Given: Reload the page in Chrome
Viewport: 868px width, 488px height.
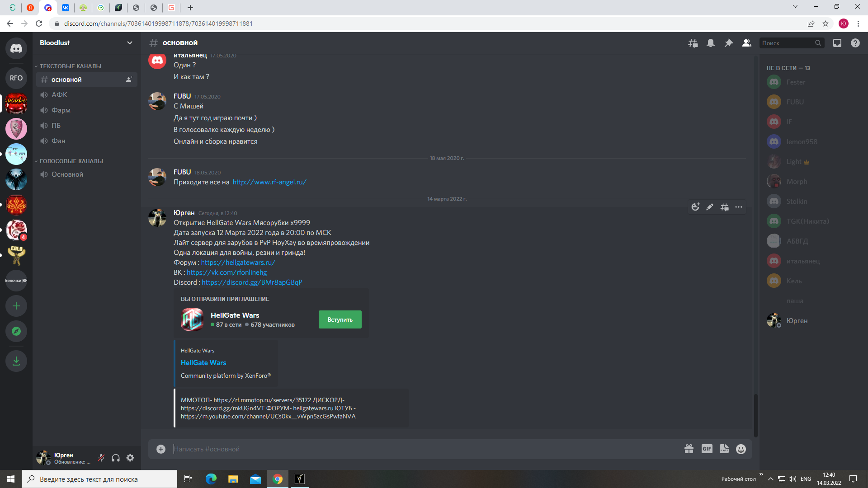Looking at the screenshot, I should [x=39, y=23].
